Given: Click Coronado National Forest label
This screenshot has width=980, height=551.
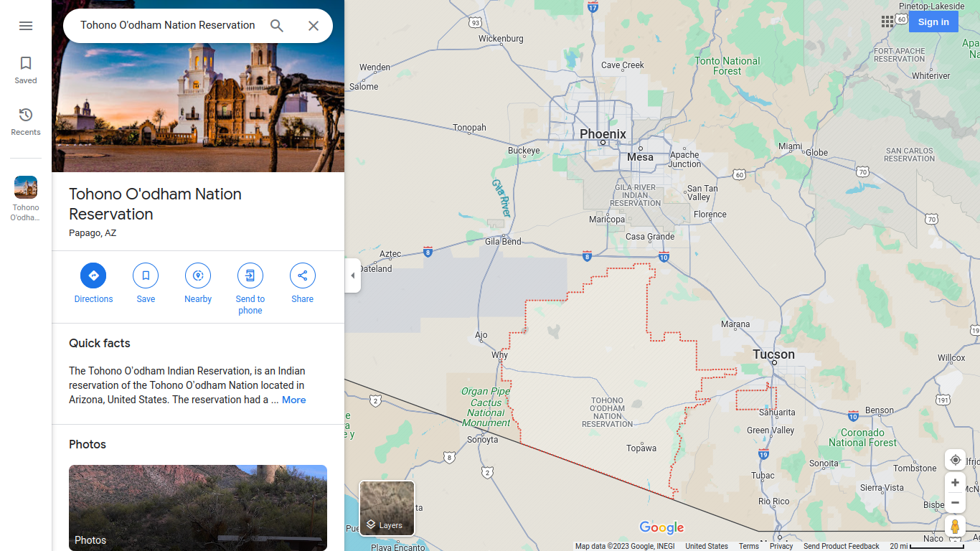Looking at the screenshot, I should [x=862, y=438].
